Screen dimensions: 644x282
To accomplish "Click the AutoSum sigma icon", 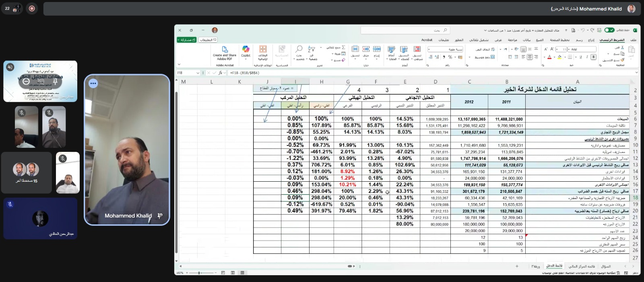I will tap(343, 47).
